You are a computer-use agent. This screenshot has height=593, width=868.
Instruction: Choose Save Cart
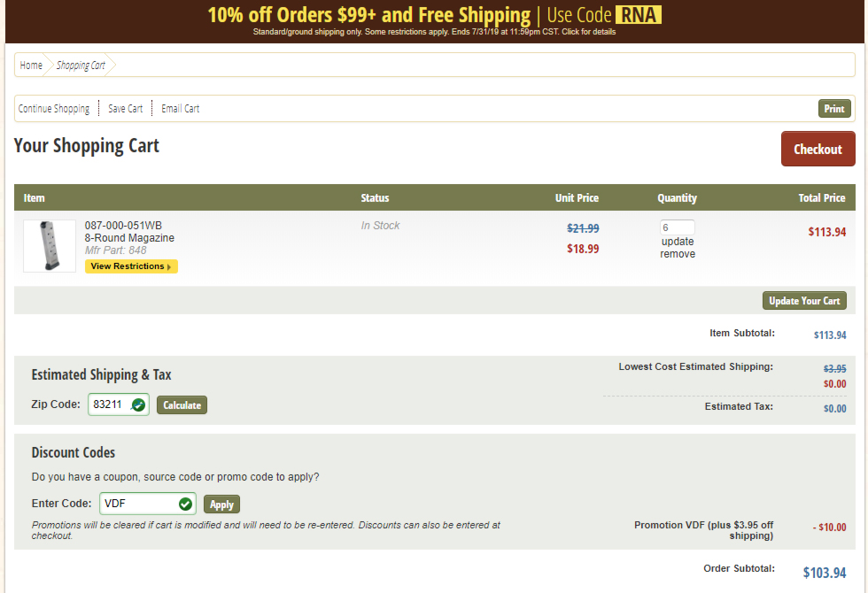126,108
